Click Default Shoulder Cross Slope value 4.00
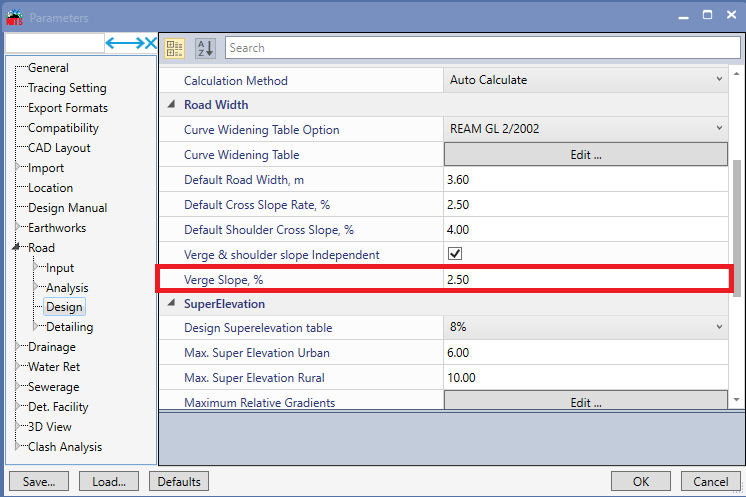Viewport: 746px width, 497px height. 586,230
